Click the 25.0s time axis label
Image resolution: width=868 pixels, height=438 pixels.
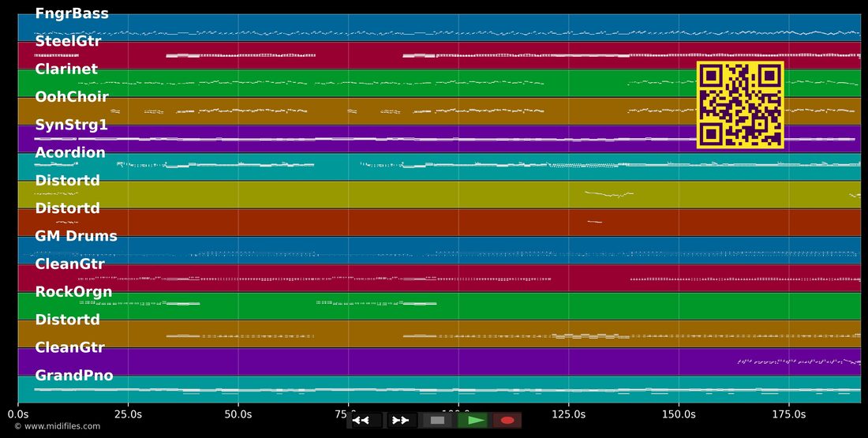128,414
